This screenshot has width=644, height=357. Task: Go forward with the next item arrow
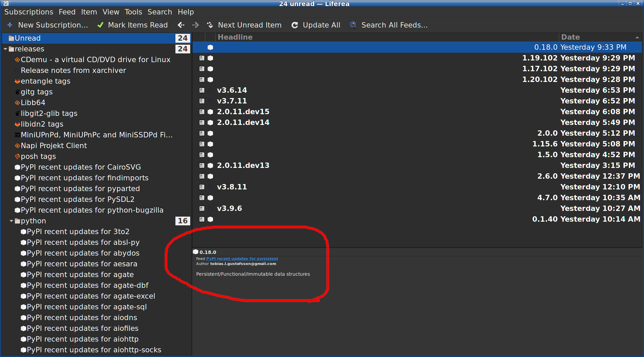coord(196,25)
